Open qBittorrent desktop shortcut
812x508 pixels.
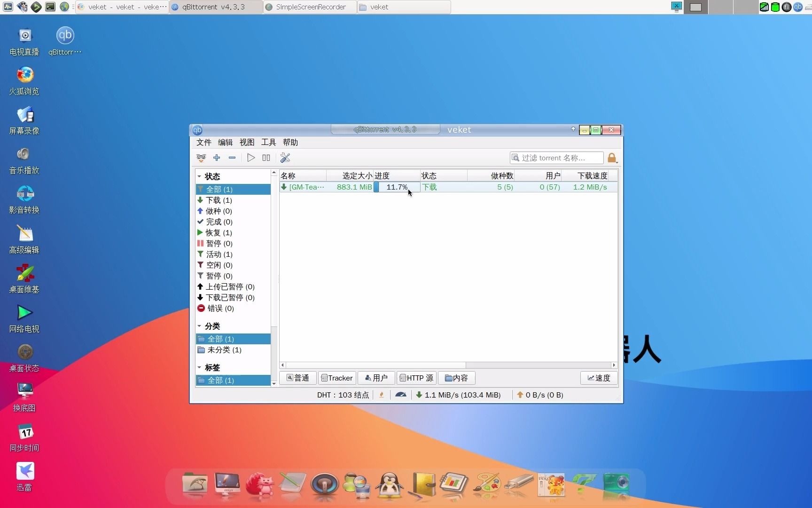[x=65, y=41]
